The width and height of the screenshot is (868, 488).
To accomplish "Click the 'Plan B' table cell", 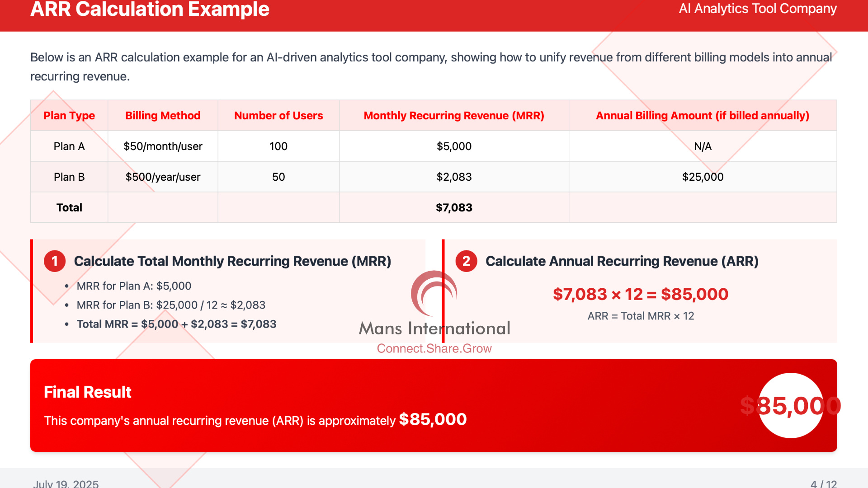I will click(69, 177).
